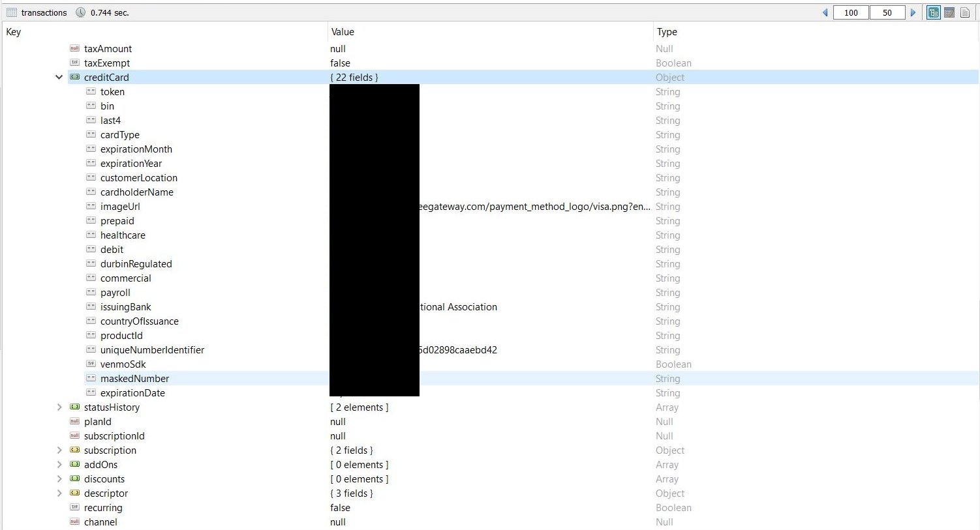Screen dimensions: 980x530
Task: Click the skip field showing 100
Action: [851, 12]
